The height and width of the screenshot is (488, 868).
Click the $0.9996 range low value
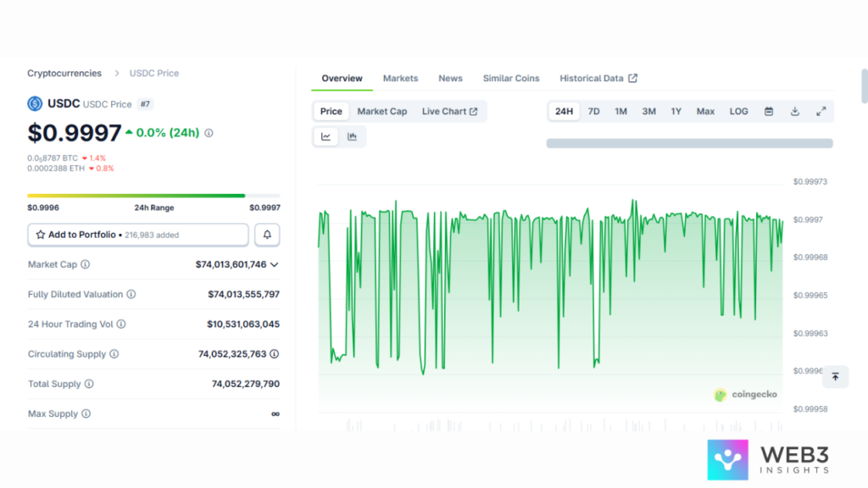[x=43, y=208]
